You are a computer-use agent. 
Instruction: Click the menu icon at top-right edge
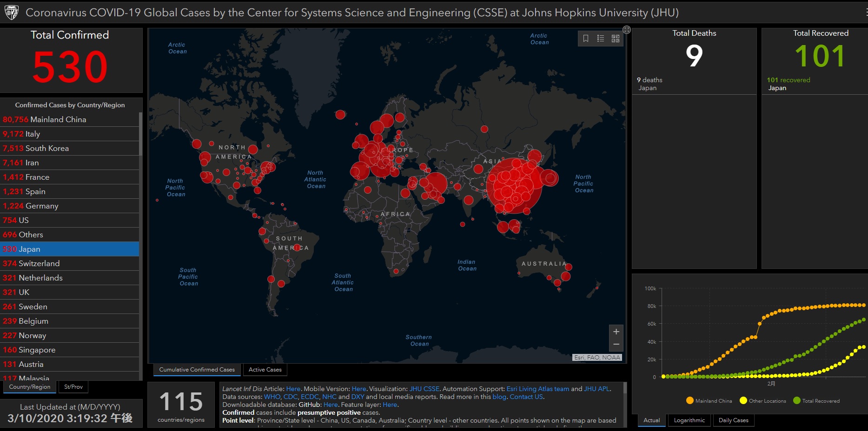[866, 13]
